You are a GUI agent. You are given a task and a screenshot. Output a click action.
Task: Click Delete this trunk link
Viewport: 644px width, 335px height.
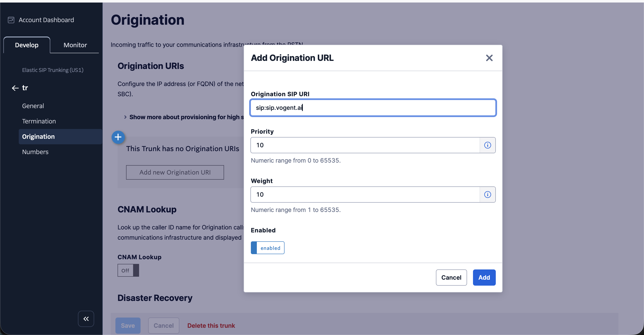211,325
